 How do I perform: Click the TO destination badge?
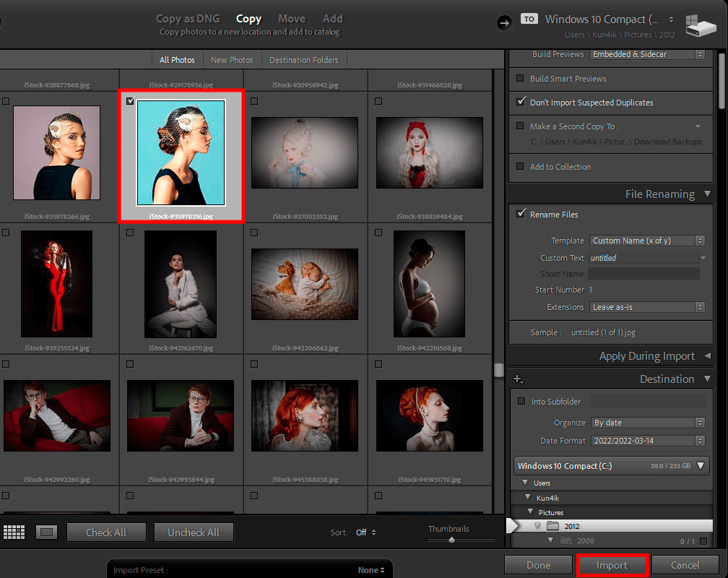[x=529, y=19]
